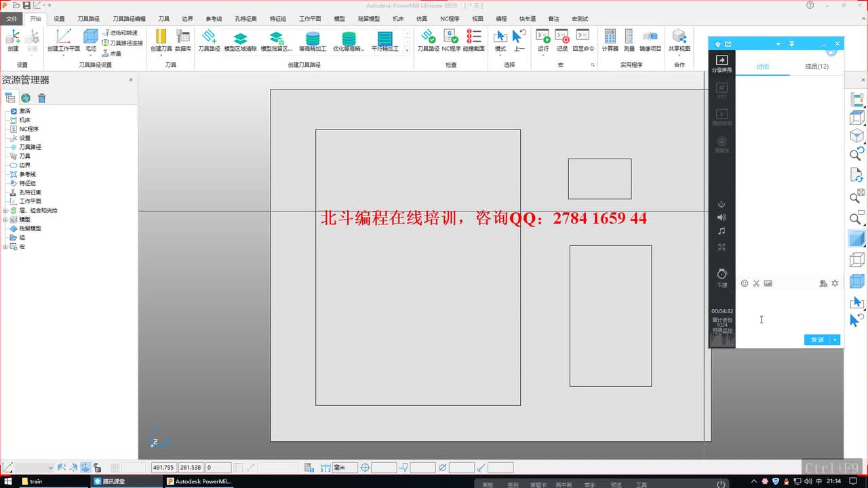Pin the Tencent classroom window
This screenshot has height=488, width=868.
tap(791, 44)
